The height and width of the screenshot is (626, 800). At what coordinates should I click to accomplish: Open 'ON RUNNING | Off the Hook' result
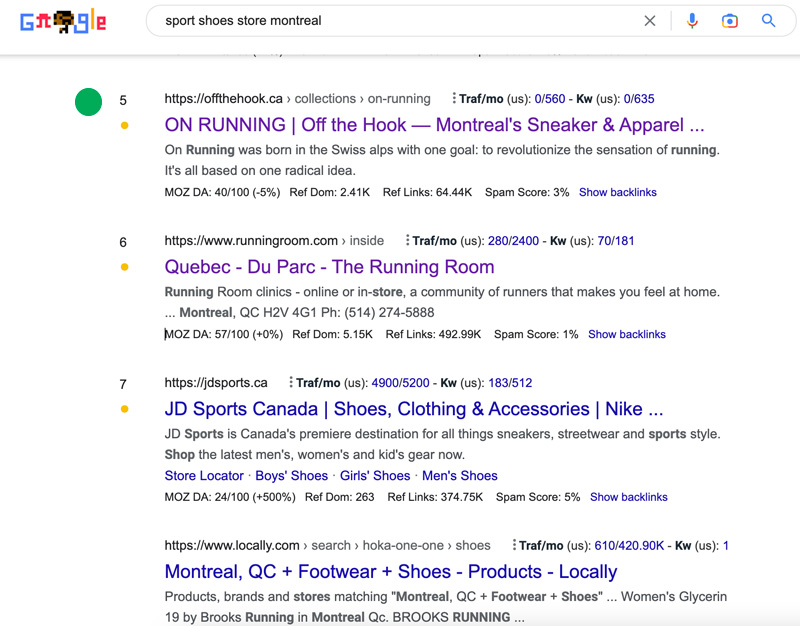pos(434,125)
